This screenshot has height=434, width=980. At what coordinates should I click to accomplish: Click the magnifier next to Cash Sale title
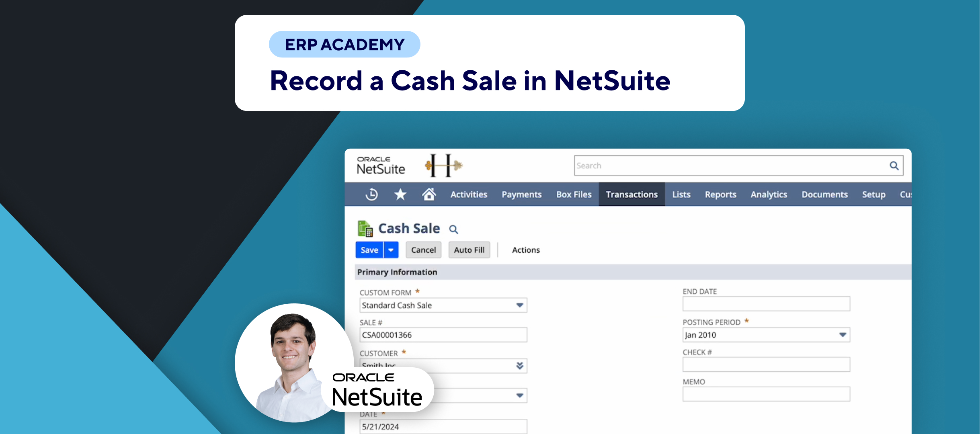coord(453,229)
